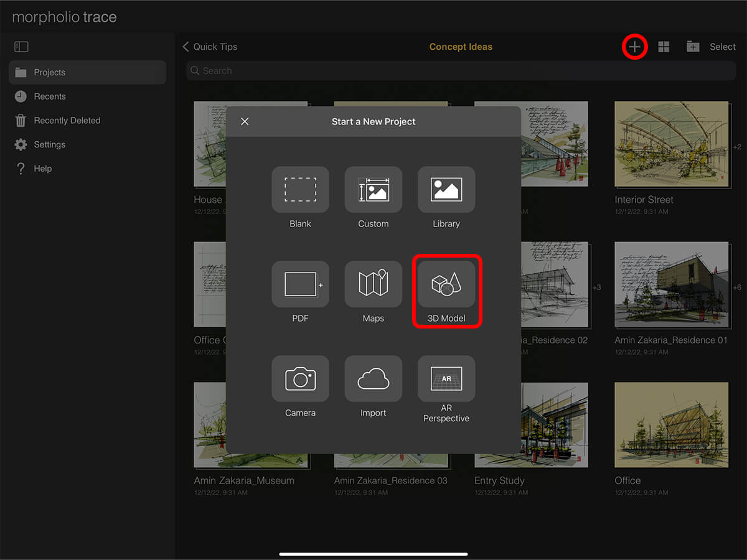
Task: Open Recents in the sidebar
Action: [50, 96]
